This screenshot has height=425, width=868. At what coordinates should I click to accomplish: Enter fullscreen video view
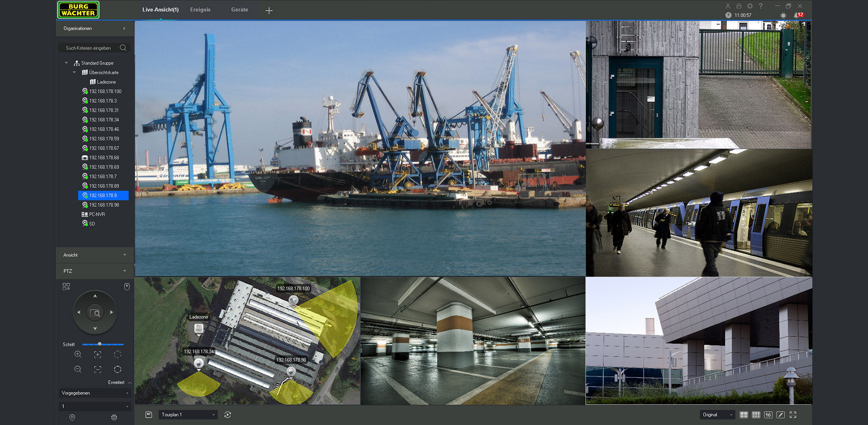tap(793, 415)
